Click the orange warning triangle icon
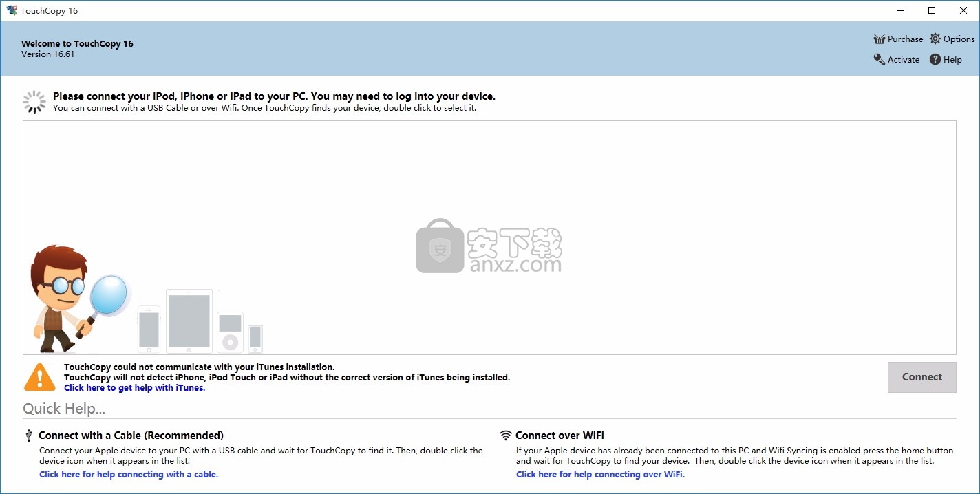 tap(40, 377)
